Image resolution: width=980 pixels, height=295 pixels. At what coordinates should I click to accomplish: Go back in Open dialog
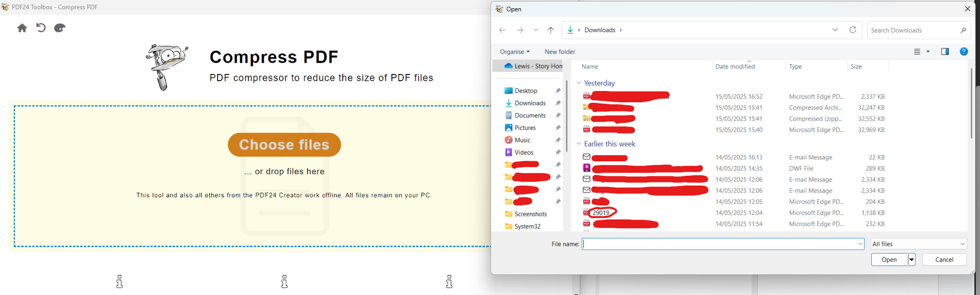coord(502,30)
